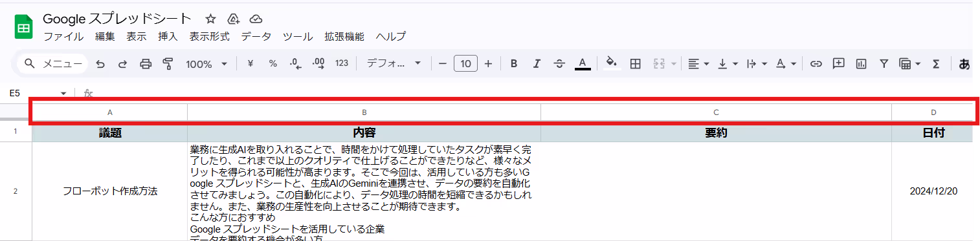Open the borders tool
This screenshot has width=980, height=241.
coord(635,63)
